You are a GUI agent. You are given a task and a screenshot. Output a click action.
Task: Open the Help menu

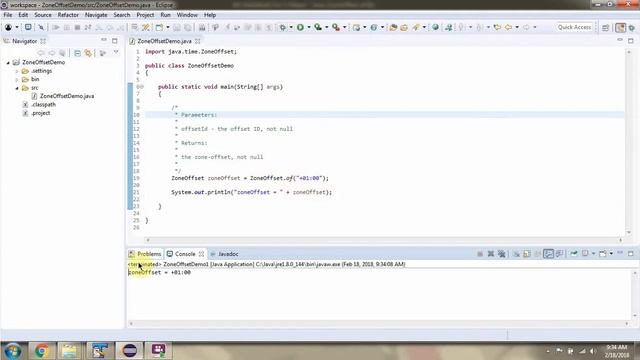point(210,15)
